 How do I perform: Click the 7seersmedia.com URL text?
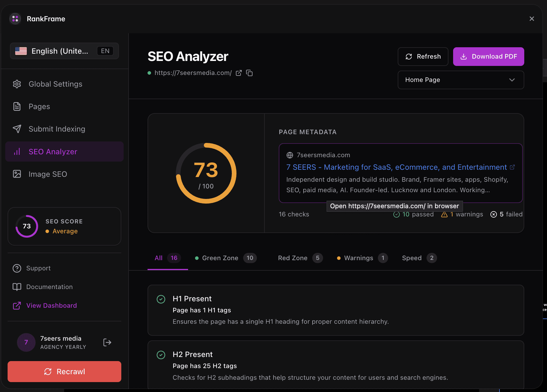pos(193,73)
